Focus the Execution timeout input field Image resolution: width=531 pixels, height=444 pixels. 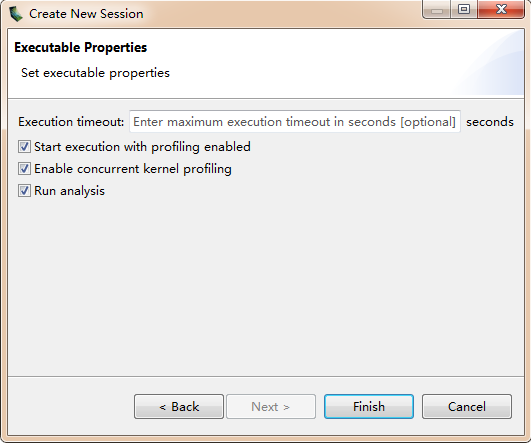coord(295,122)
